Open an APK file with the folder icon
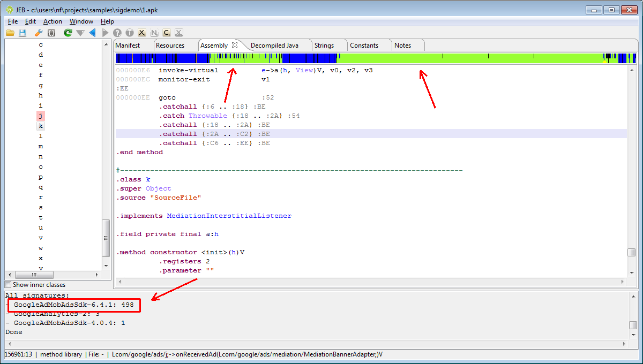This screenshot has height=364, width=643. tap(10, 33)
